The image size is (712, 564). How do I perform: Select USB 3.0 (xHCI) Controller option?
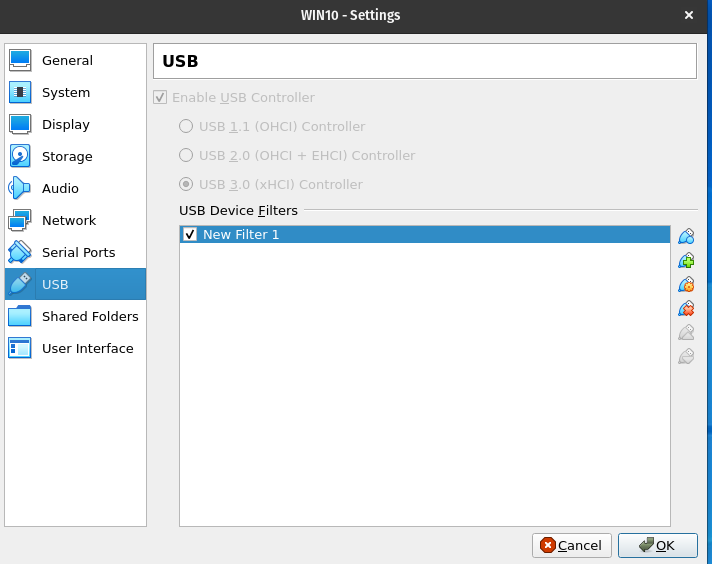point(186,185)
